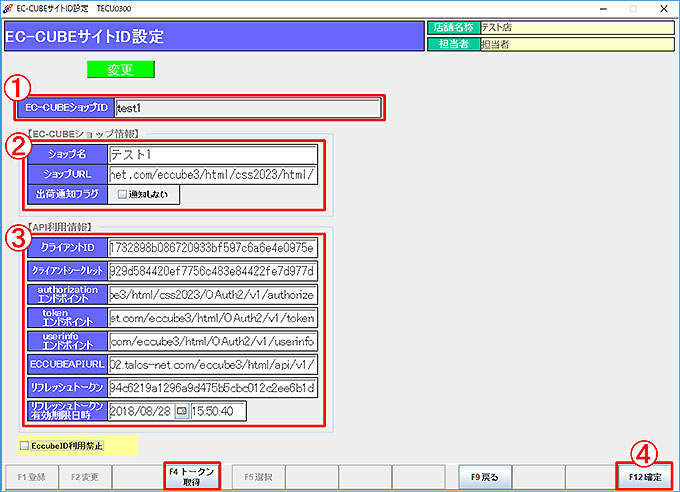Click the リフレッシュトークン有効期限日時 label
The image size is (680, 492).
pyautogui.click(x=67, y=411)
